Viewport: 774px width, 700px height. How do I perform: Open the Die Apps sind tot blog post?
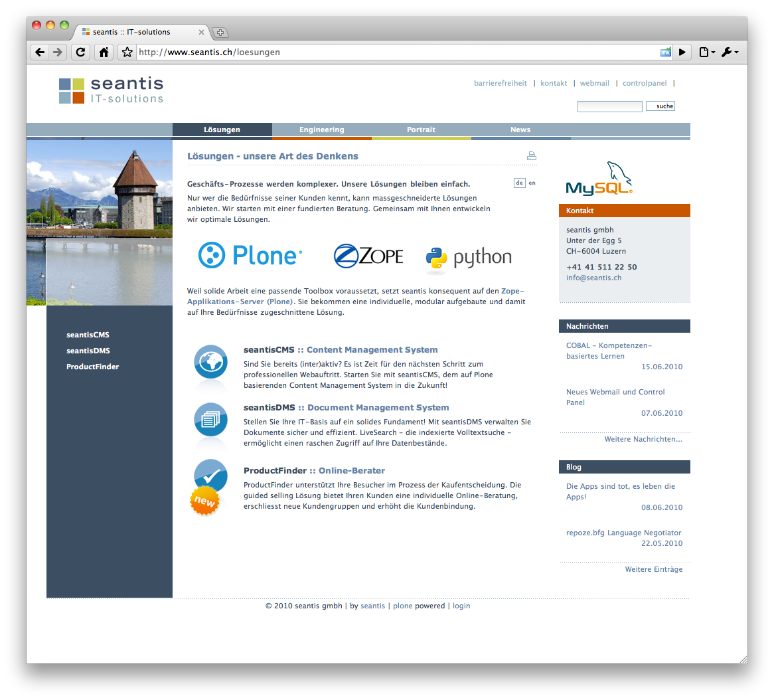621,491
